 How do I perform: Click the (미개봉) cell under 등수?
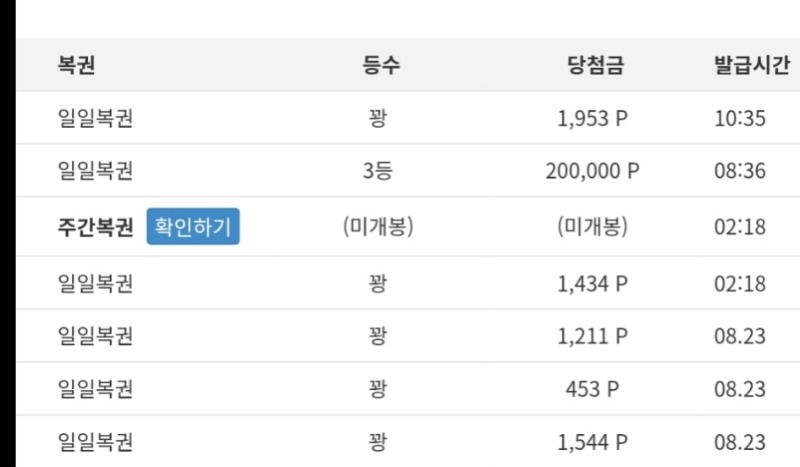tap(378, 226)
